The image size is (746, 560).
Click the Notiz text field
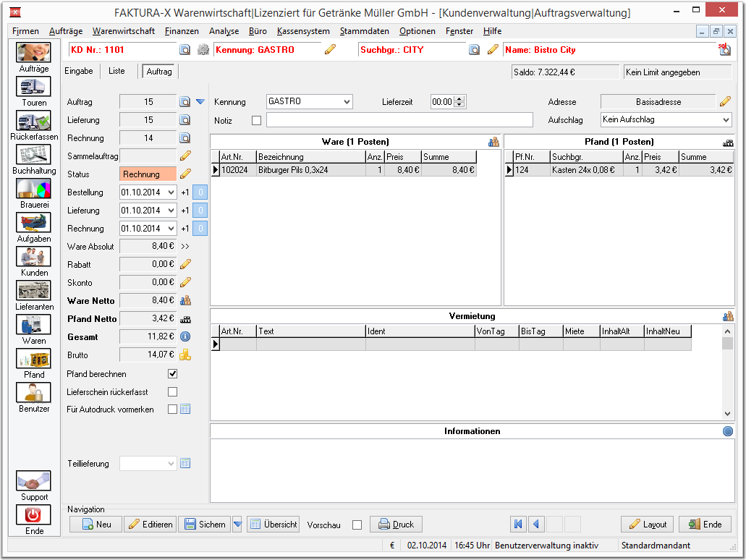click(x=399, y=120)
